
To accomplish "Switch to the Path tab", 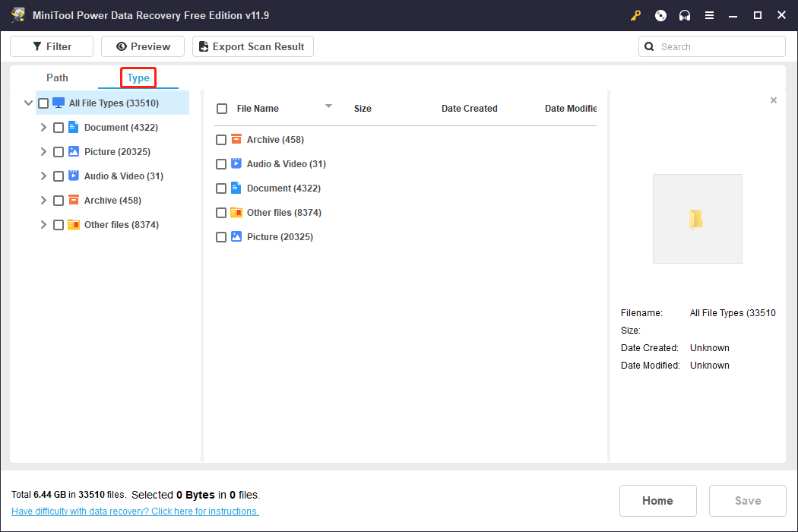I will [57, 78].
